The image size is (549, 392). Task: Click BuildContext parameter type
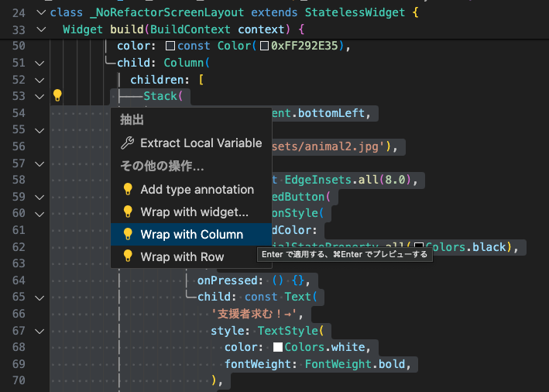(190, 29)
